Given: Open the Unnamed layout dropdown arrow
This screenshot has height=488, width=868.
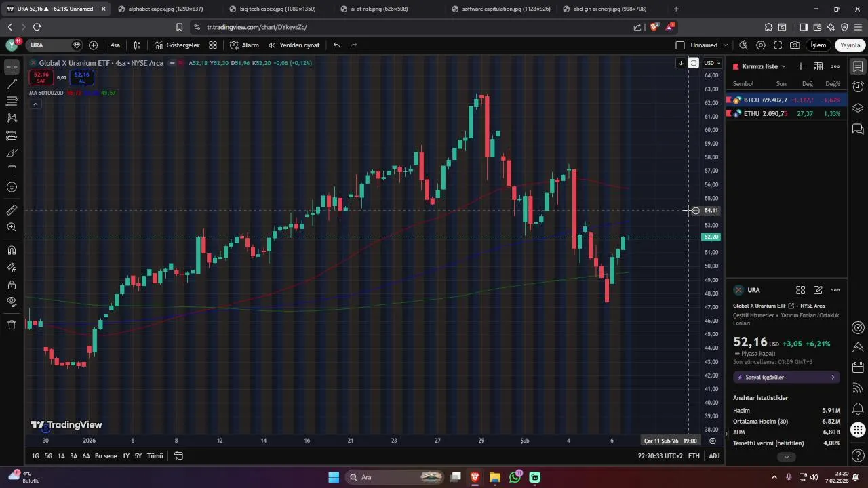Looking at the screenshot, I should click(726, 45).
